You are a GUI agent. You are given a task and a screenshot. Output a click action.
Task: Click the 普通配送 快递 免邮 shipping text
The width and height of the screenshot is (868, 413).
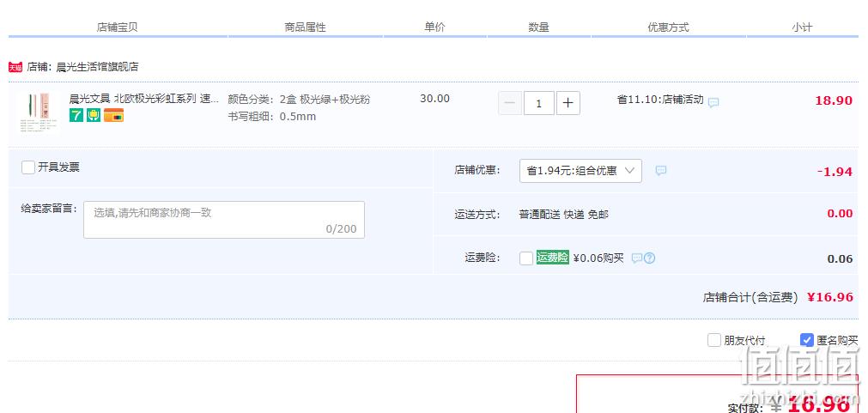[563, 215]
